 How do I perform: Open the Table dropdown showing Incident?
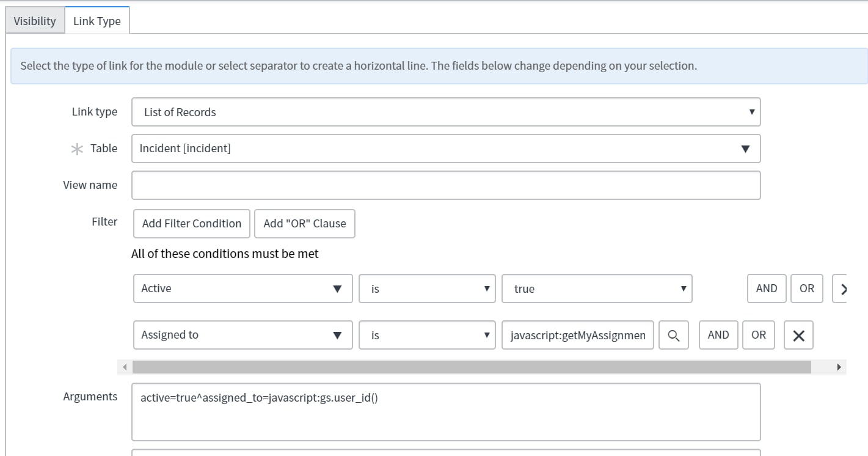coord(446,149)
